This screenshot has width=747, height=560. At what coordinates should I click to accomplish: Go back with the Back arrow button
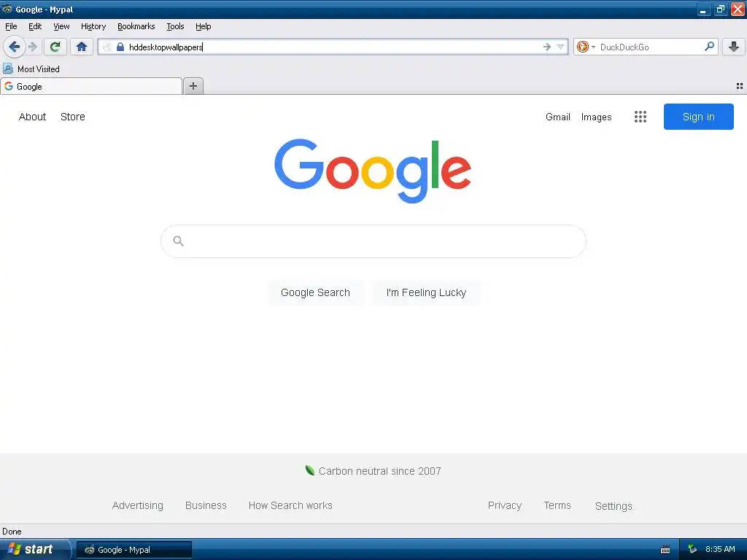tap(15, 47)
